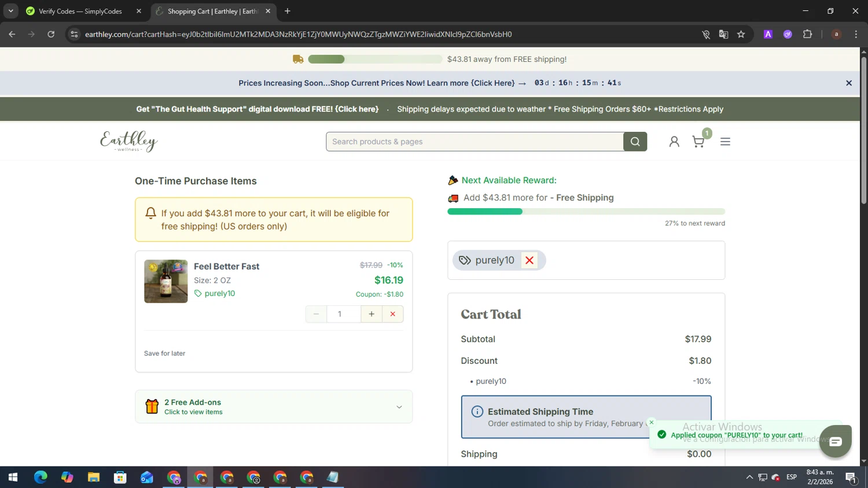
Task: Open the hamburger menu icon
Action: (x=725, y=142)
